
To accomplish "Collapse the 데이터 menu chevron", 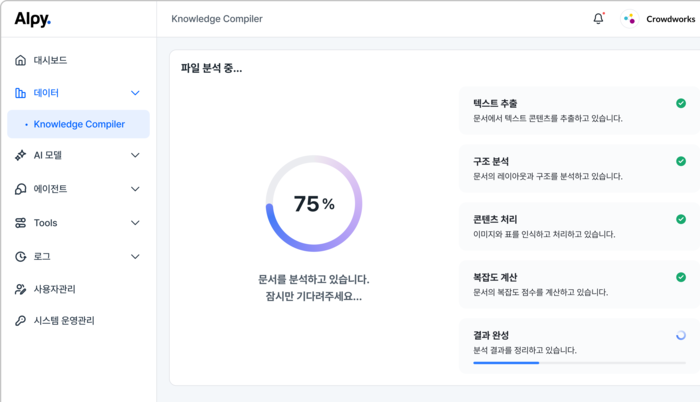I will (135, 93).
